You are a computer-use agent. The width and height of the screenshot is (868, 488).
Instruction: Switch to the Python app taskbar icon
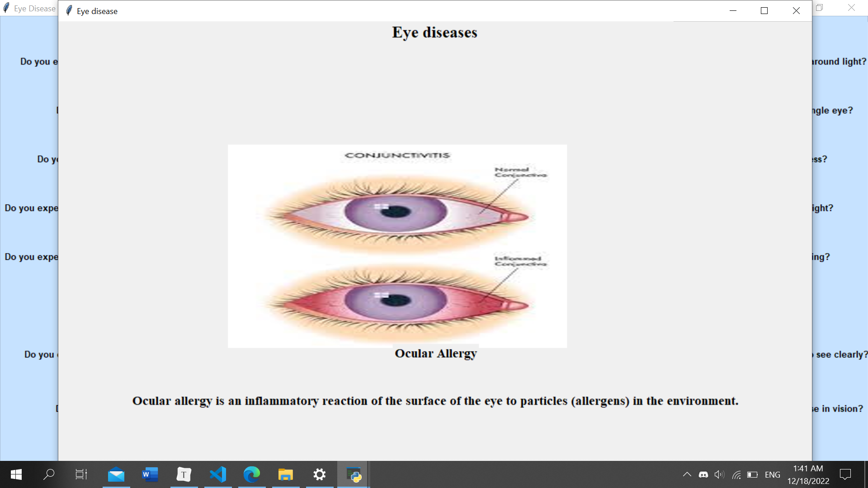(354, 474)
